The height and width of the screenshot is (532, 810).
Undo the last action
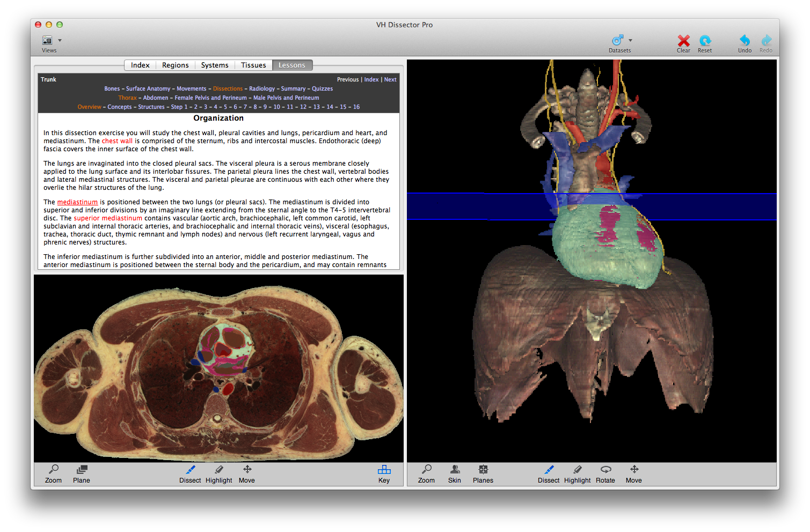click(745, 41)
